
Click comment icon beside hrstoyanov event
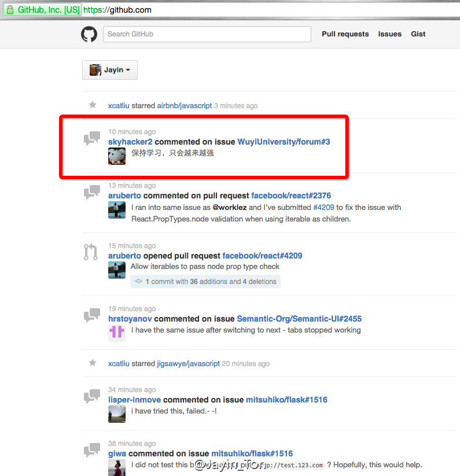91,315
